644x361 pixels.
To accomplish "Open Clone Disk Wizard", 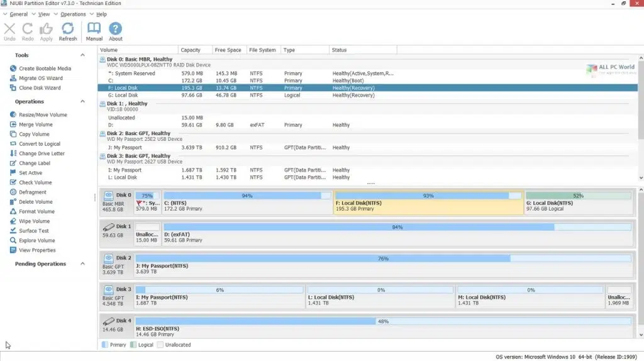I will pos(40,88).
